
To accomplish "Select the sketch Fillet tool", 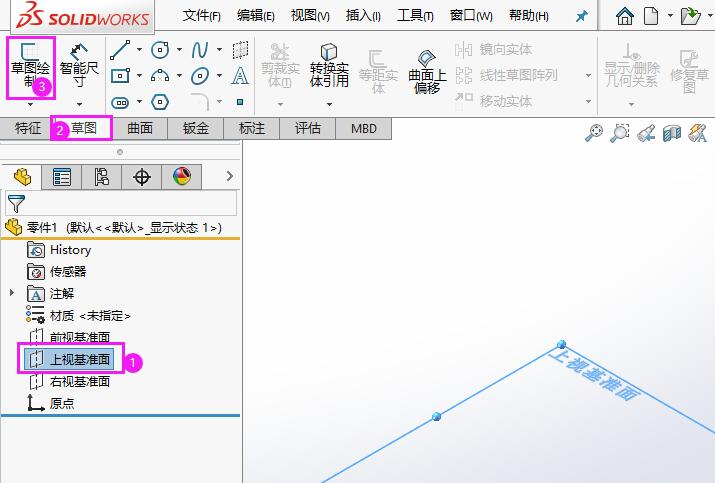I will 200,102.
